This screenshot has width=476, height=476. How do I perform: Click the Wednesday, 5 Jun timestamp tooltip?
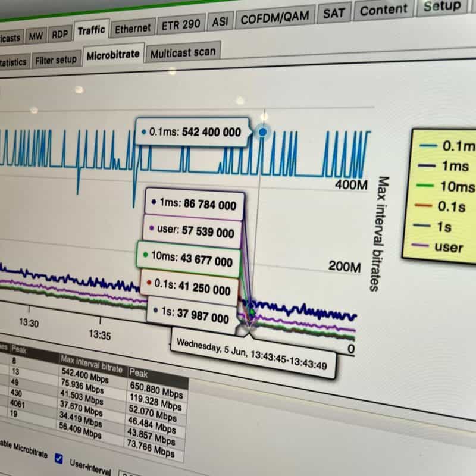253,353
